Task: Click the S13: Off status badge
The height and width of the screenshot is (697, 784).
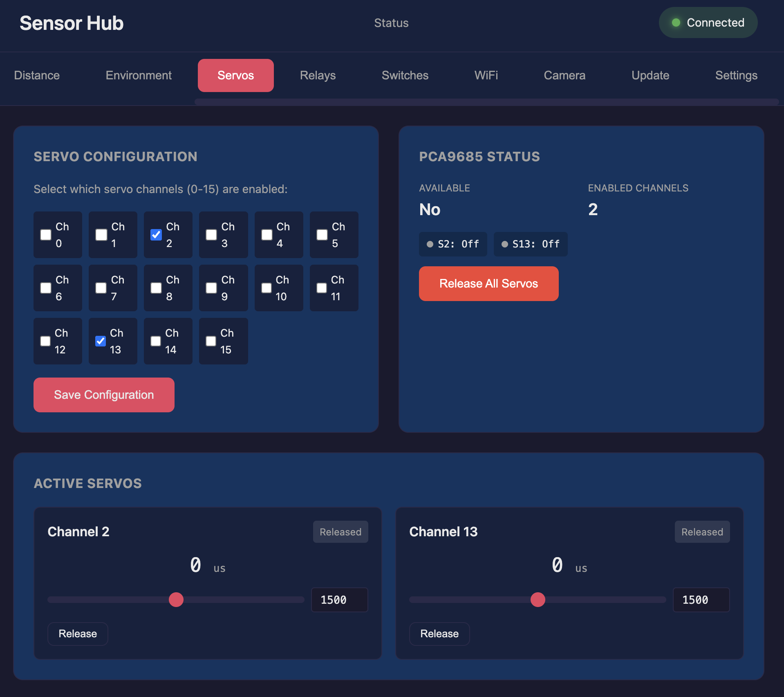Action: pyautogui.click(x=530, y=244)
